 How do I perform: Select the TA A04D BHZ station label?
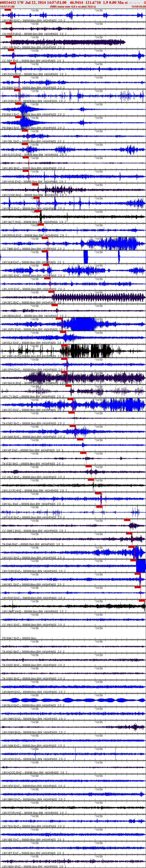pyautogui.click(x=33, y=652)
